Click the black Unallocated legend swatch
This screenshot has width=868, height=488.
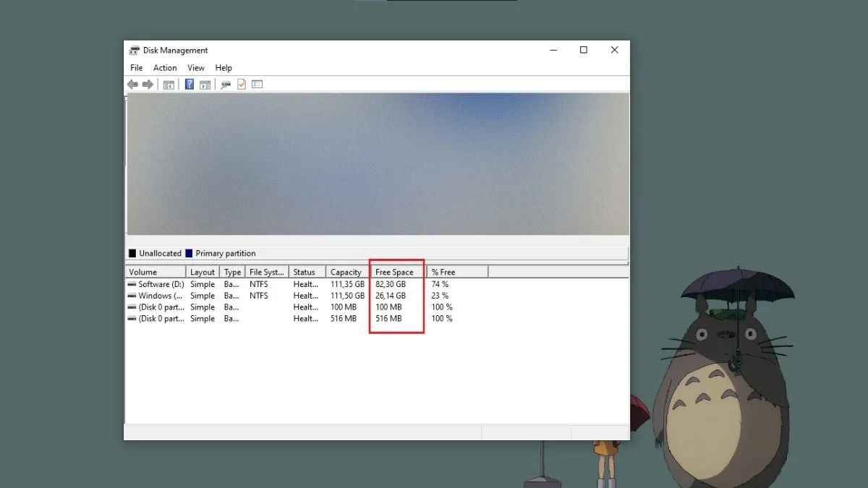tap(132, 254)
